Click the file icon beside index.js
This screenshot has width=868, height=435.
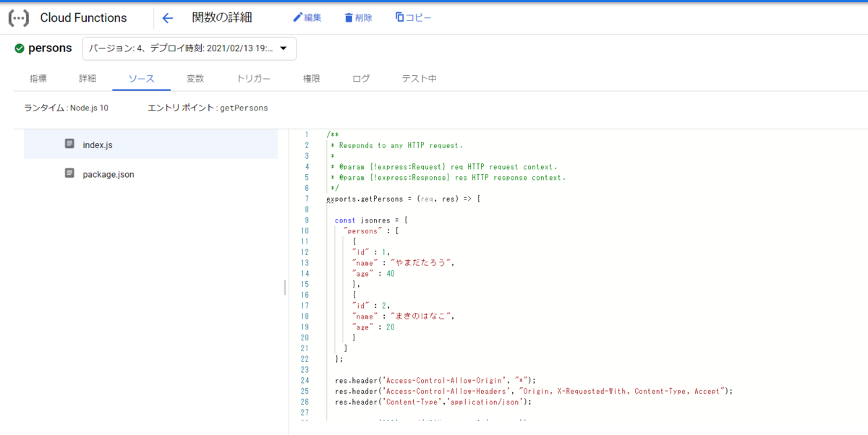(69, 145)
